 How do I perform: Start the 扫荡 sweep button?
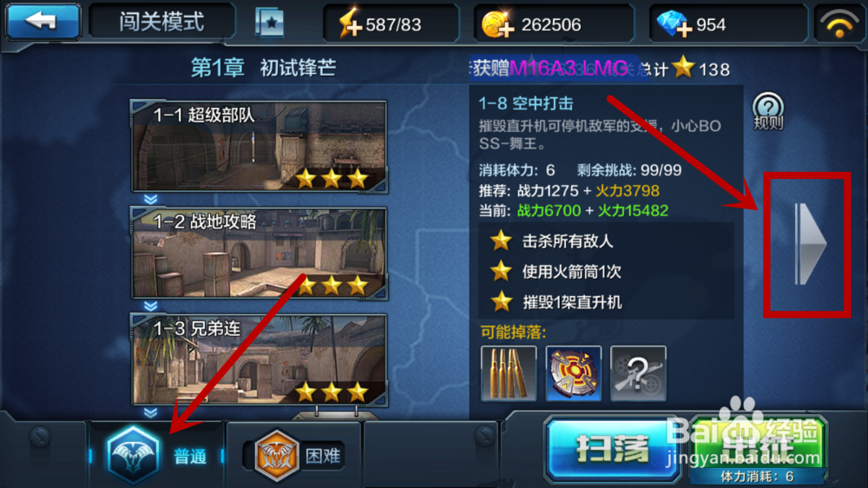[x=614, y=449]
